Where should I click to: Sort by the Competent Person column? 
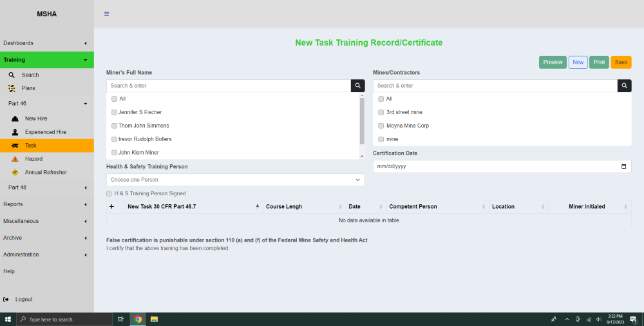click(438, 207)
